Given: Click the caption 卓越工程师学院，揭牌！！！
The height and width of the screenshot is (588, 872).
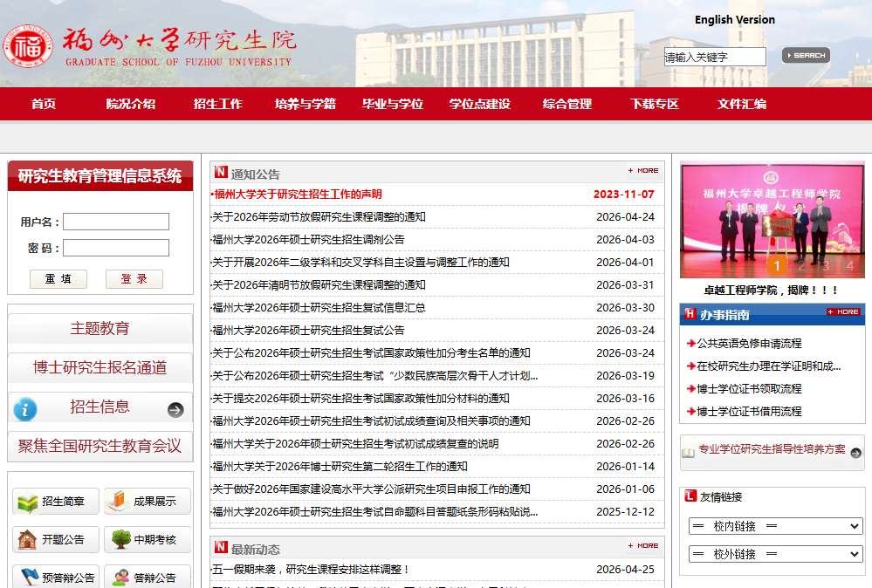Looking at the screenshot, I should 771,291.
